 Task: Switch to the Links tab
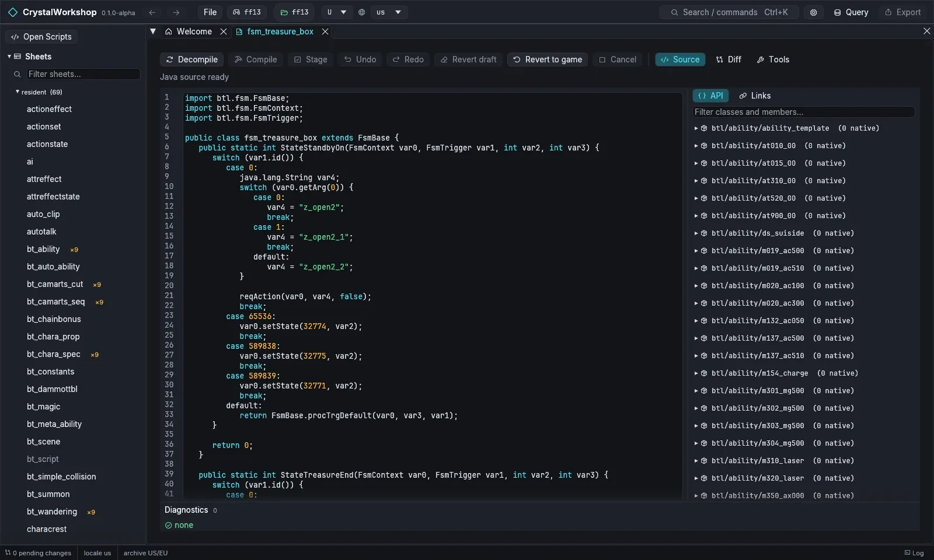pos(755,96)
